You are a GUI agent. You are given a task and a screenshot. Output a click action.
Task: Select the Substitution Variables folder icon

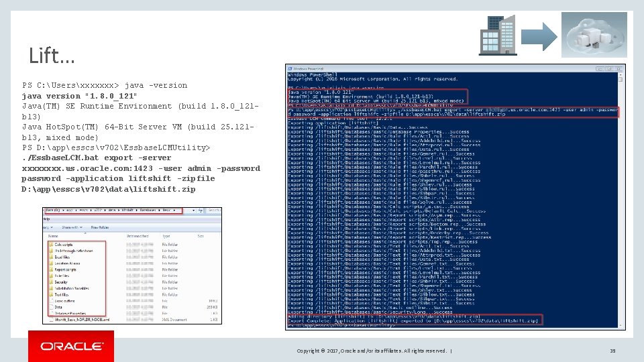pyautogui.click(x=52, y=288)
